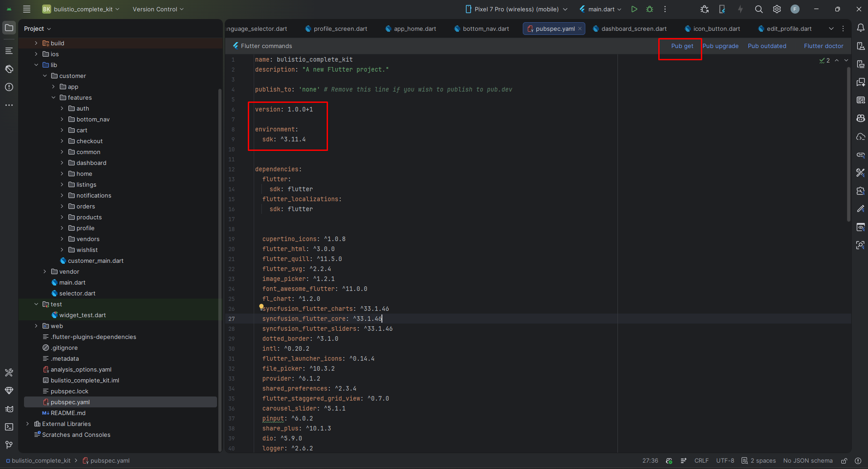The height and width of the screenshot is (469, 868).
Task: Collapse the test folder
Action: tap(36, 304)
